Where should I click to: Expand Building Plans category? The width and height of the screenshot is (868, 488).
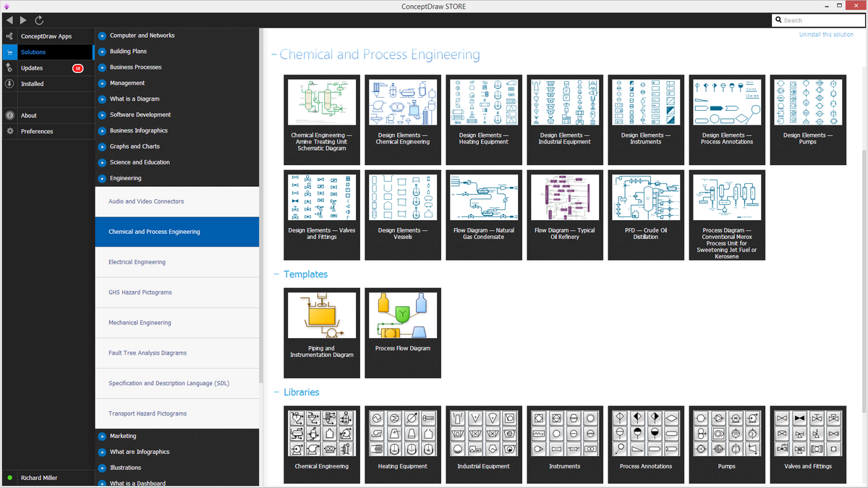pyautogui.click(x=103, y=51)
